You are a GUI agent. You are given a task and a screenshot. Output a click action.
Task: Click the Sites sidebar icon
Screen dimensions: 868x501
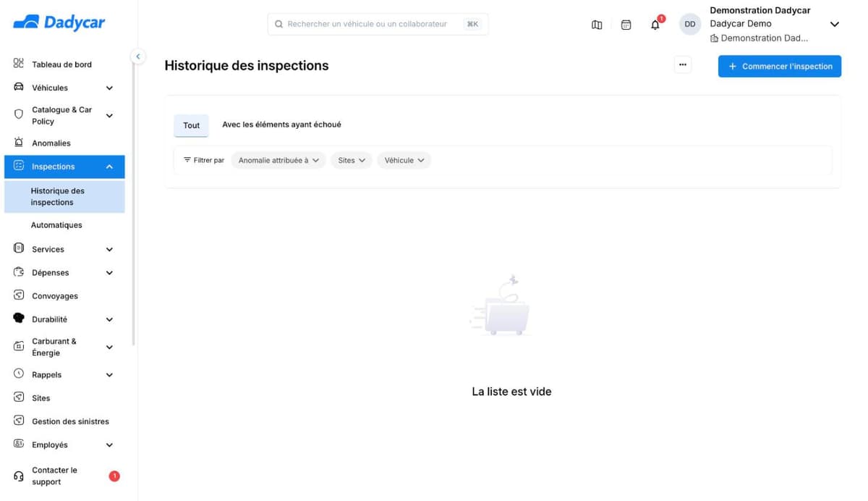[x=19, y=397]
